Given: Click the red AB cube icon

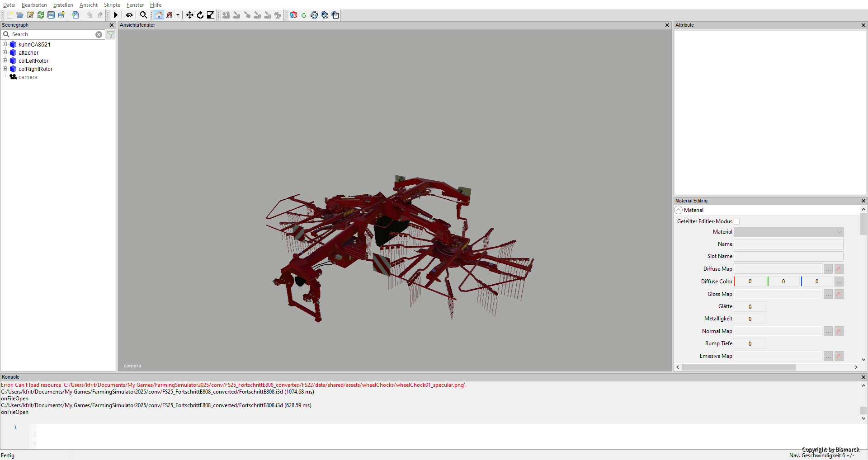Looking at the screenshot, I should (x=293, y=15).
